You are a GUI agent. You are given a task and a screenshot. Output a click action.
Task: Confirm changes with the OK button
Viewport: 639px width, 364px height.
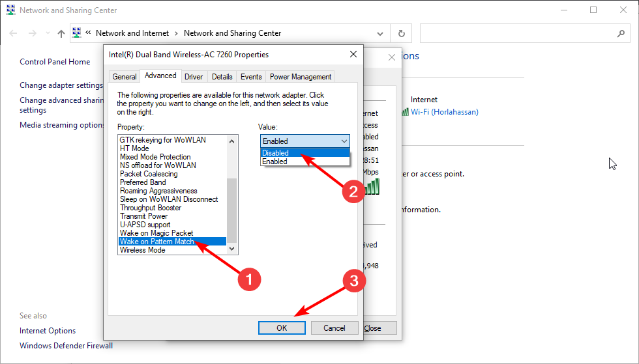coord(282,328)
